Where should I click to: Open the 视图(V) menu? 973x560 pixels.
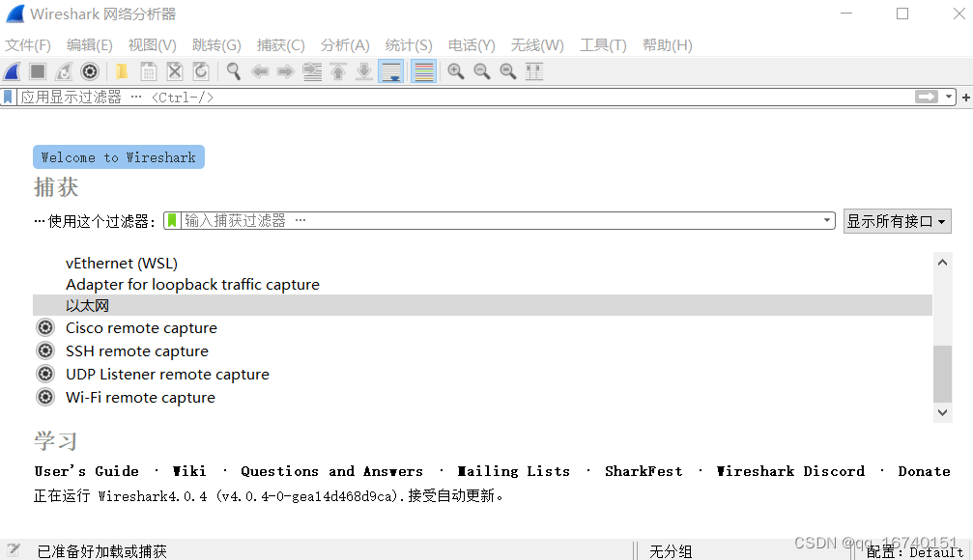click(152, 45)
